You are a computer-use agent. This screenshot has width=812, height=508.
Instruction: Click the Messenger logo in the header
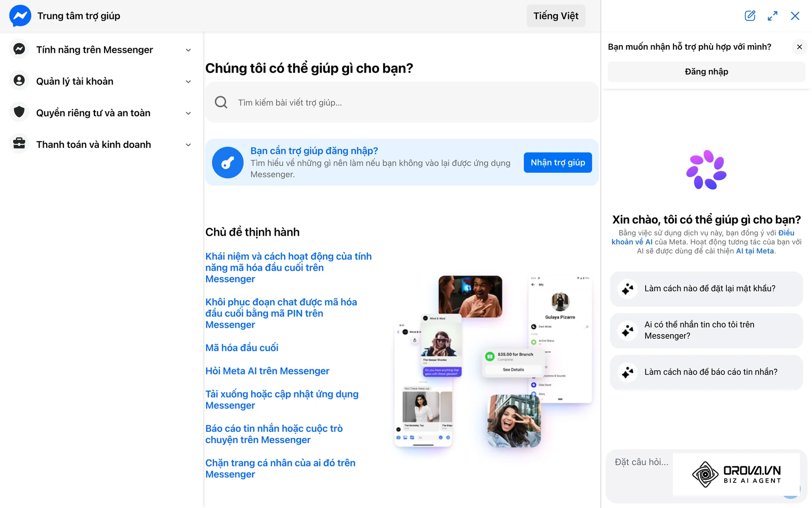point(20,16)
